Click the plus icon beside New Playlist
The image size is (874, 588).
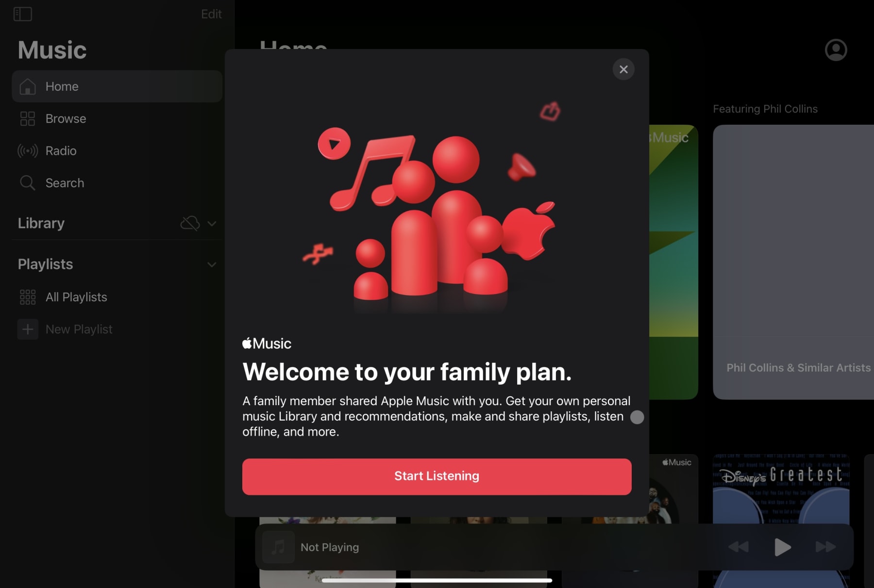(28, 329)
